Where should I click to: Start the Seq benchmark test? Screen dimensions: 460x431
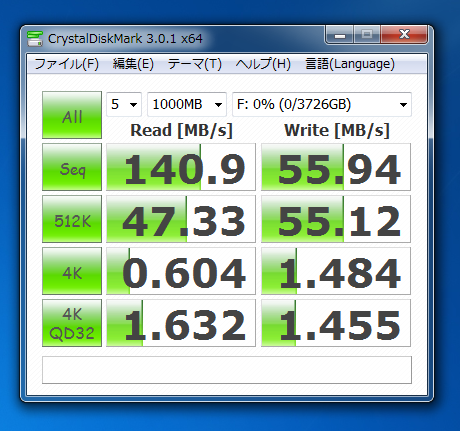point(72,167)
